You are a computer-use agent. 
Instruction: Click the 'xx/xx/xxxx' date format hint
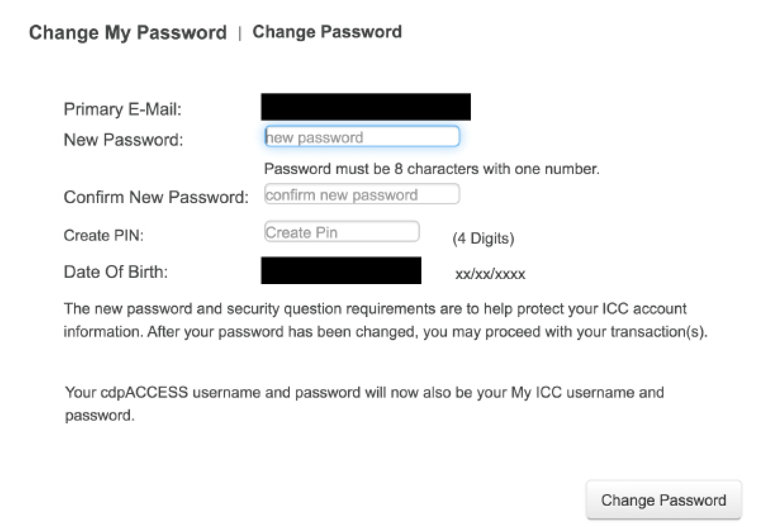click(490, 274)
